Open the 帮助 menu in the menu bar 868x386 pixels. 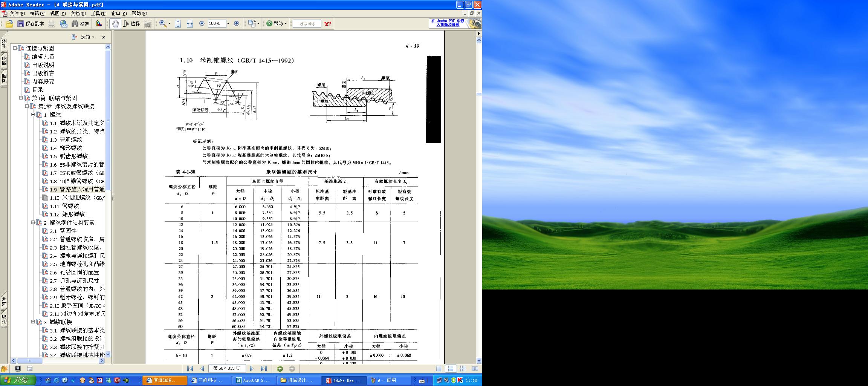[139, 14]
